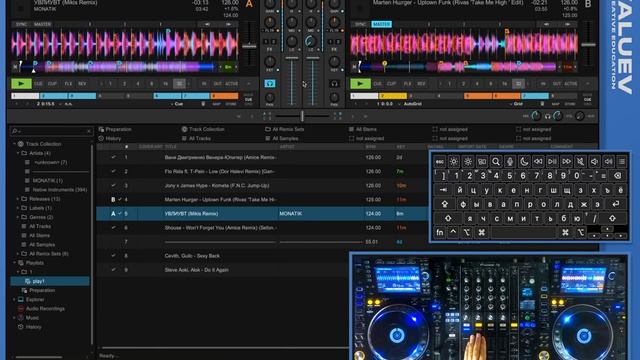Click the return key on virtual keyboard
The image size is (640, 360).
click(x=616, y=204)
